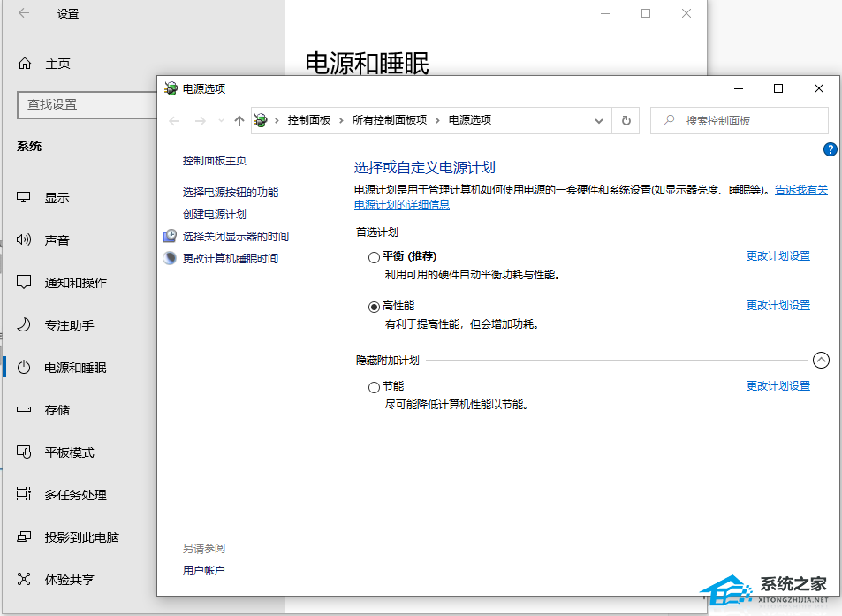折叠"隐藏附加计划"区域的向上箭头
The image size is (842, 616).
[x=821, y=360]
